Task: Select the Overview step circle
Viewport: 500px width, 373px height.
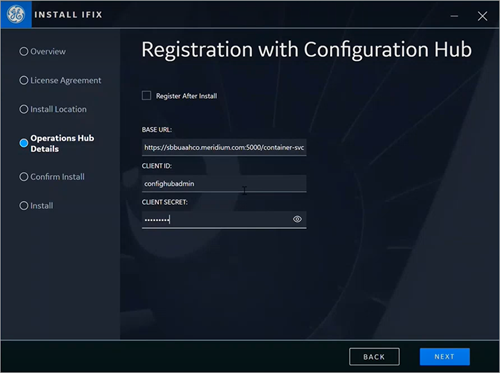Action: pos(24,51)
